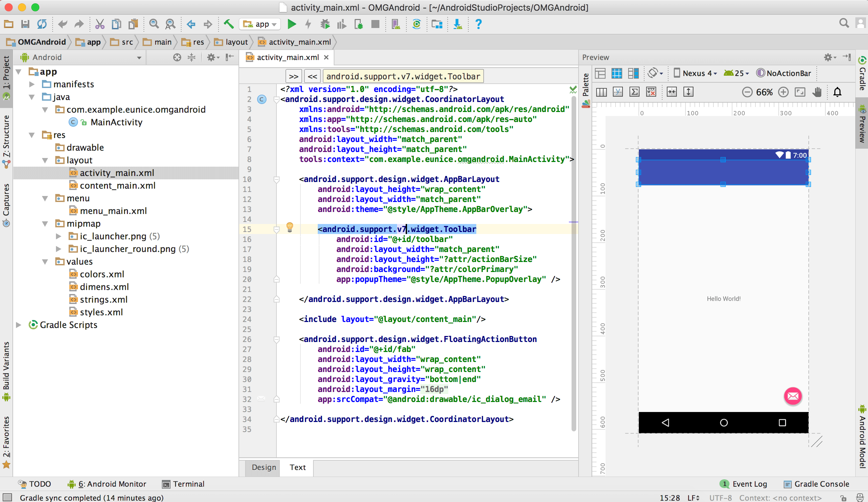
Task: Click the Sync Project with Gradle icon
Action: 416,24
